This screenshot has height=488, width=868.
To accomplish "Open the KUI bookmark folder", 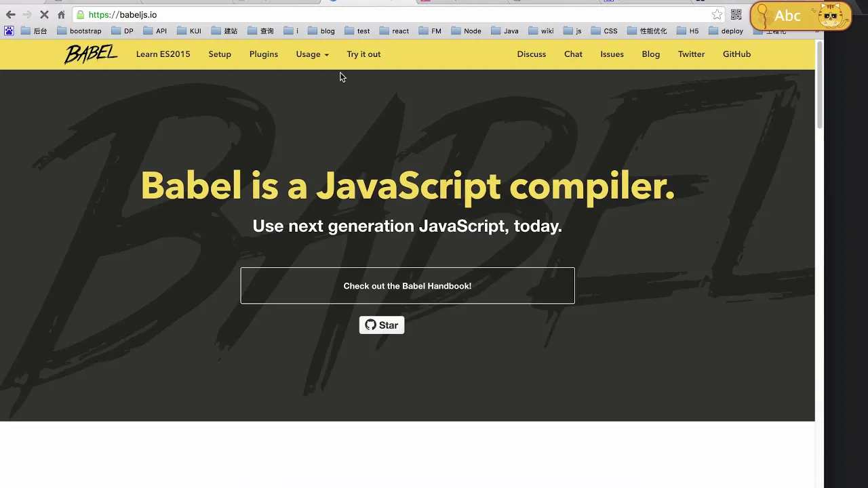I will [x=189, y=30].
